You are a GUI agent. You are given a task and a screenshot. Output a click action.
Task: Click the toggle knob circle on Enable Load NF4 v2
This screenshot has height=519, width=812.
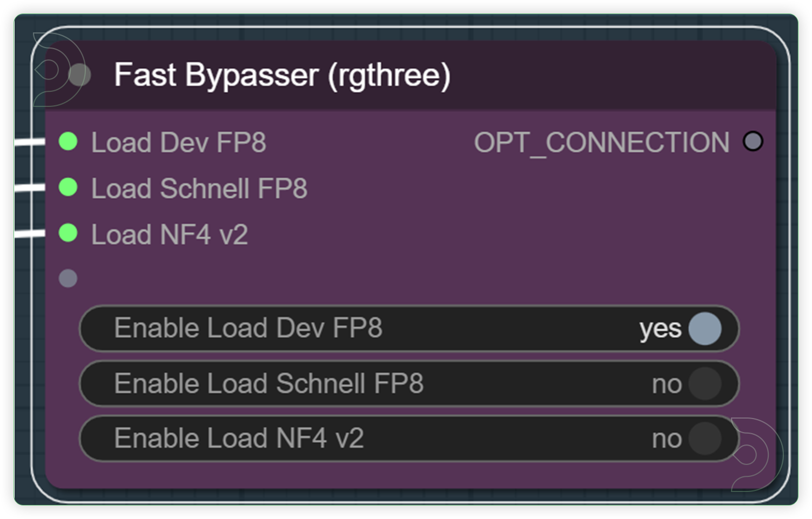(704, 439)
